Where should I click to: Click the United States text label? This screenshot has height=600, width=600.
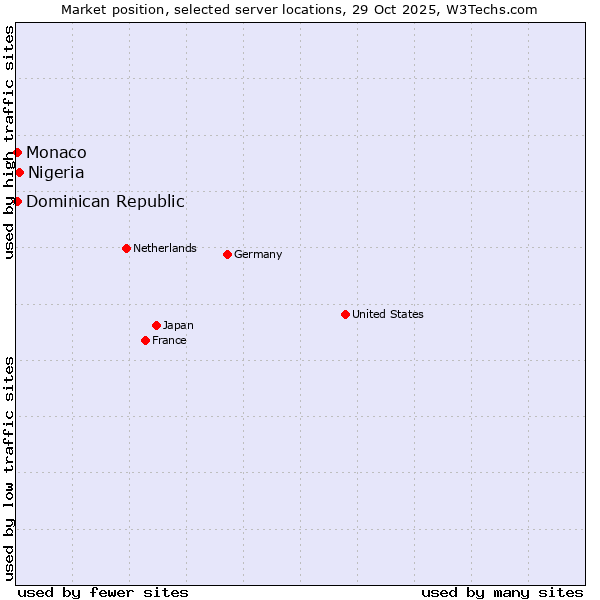click(387, 314)
